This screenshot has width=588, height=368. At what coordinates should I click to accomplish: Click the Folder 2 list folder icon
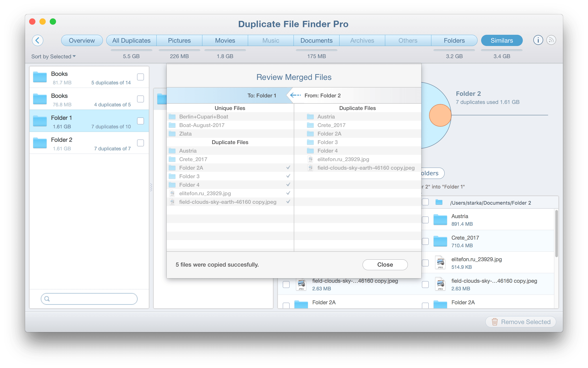click(x=40, y=143)
